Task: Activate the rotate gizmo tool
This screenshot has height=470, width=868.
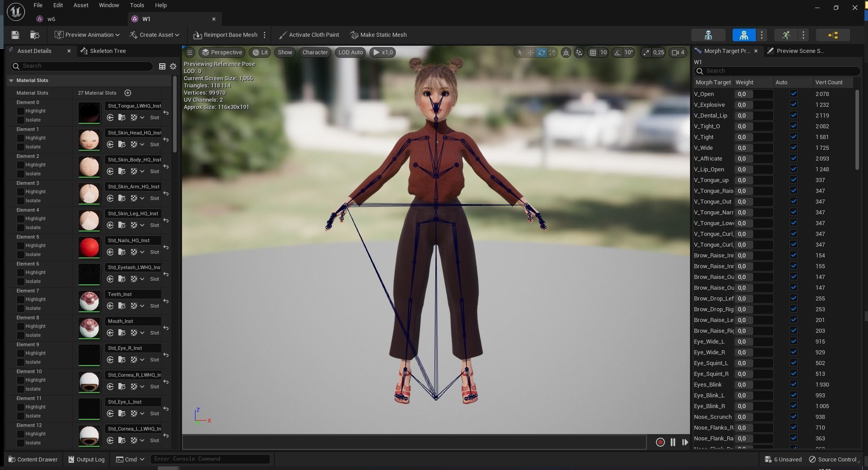Action: point(542,52)
